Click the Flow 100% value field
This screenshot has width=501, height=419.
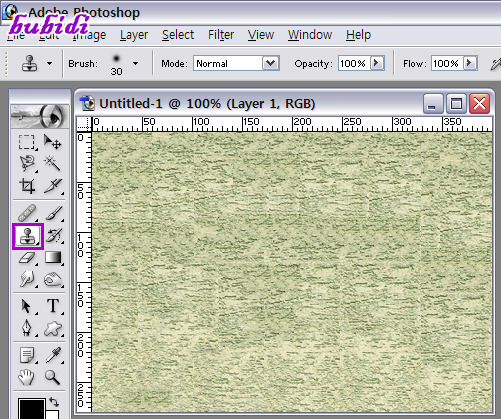point(447,63)
